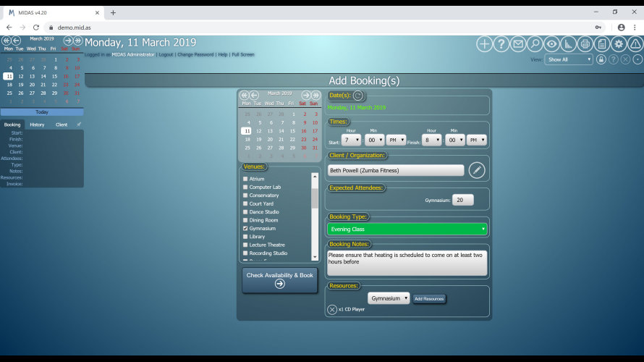
Task: Go to previous month in booking calendar
Action: pyautogui.click(x=254, y=95)
